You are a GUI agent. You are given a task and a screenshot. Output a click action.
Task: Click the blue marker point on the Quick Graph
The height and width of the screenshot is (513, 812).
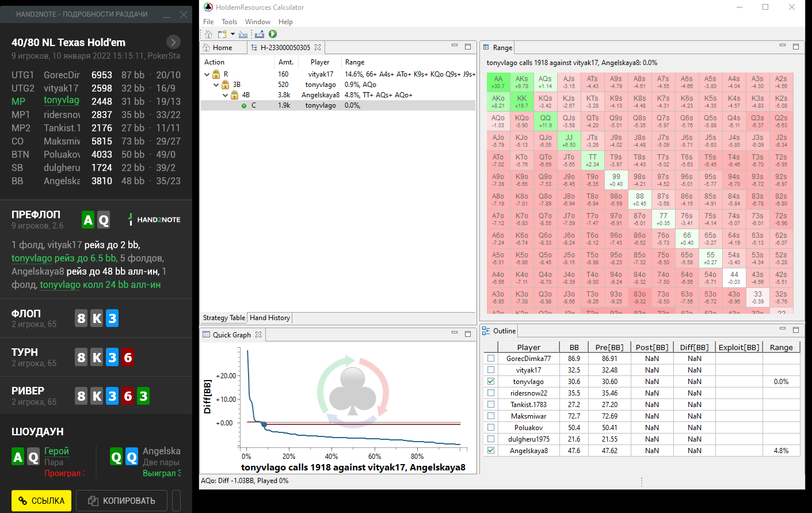[x=264, y=425]
